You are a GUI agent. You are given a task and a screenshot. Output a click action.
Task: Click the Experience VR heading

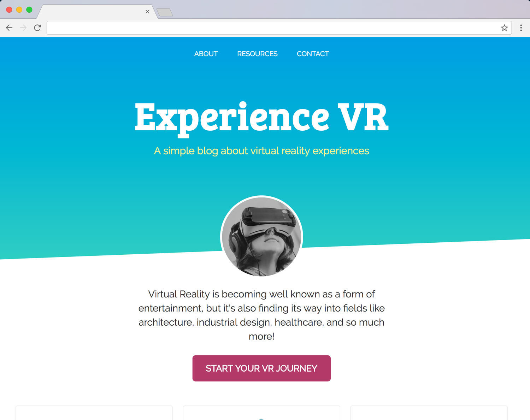261,118
